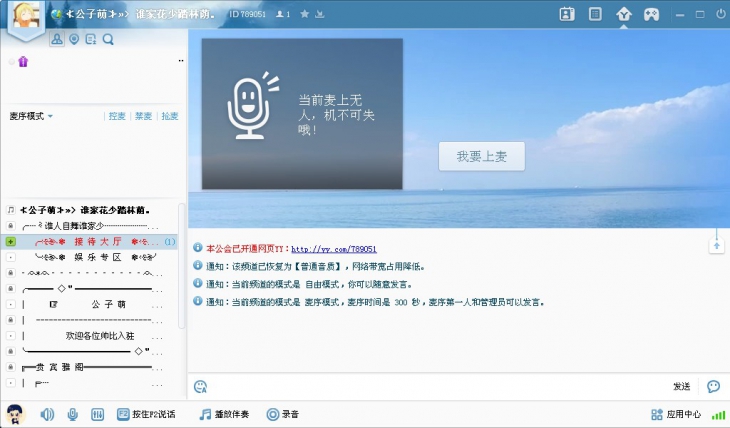Open the contacts card icon in header

coord(566,14)
